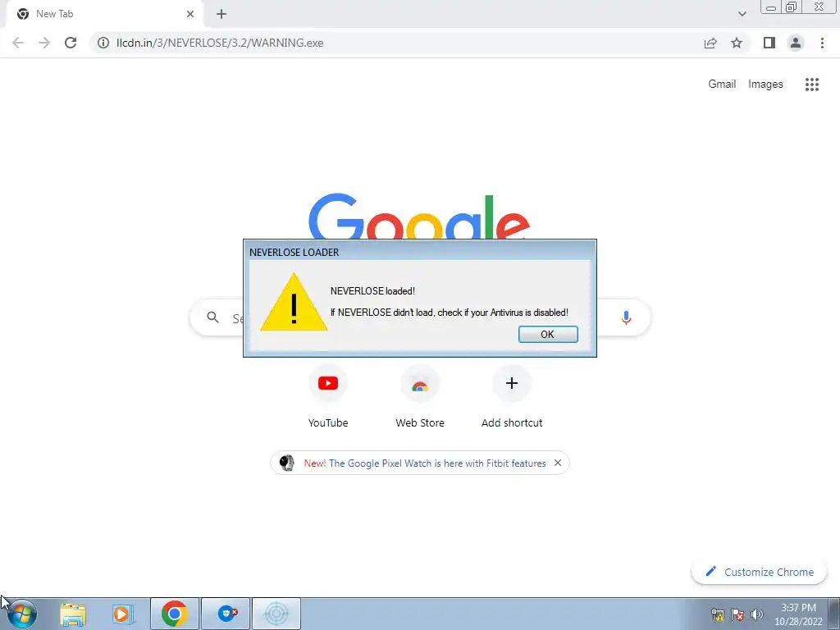Bookmark this tab with the star icon
840x630 pixels.
pos(737,43)
